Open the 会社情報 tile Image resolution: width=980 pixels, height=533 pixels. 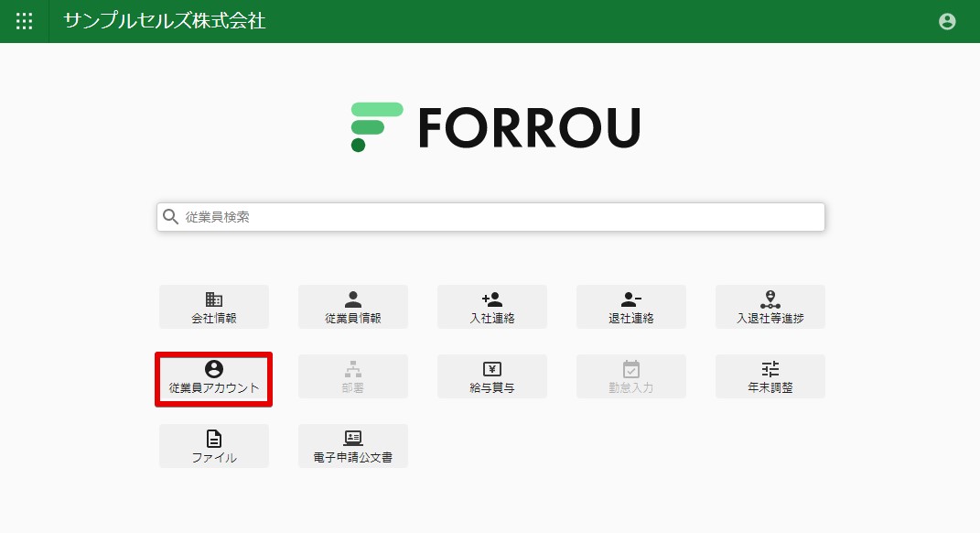[214, 307]
